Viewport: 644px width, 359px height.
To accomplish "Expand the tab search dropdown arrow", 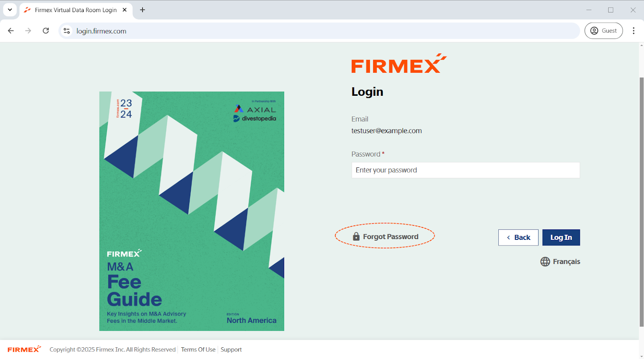I will (x=10, y=10).
